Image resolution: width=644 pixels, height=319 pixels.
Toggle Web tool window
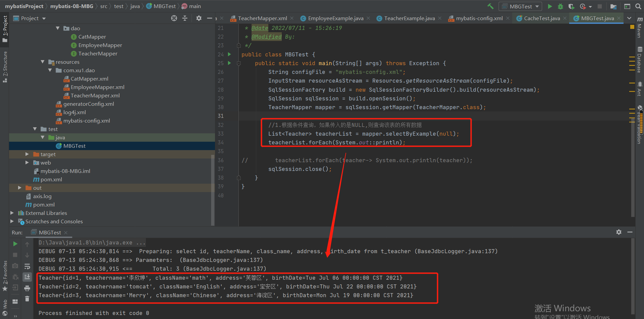pyautogui.click(x=5, y=308)
